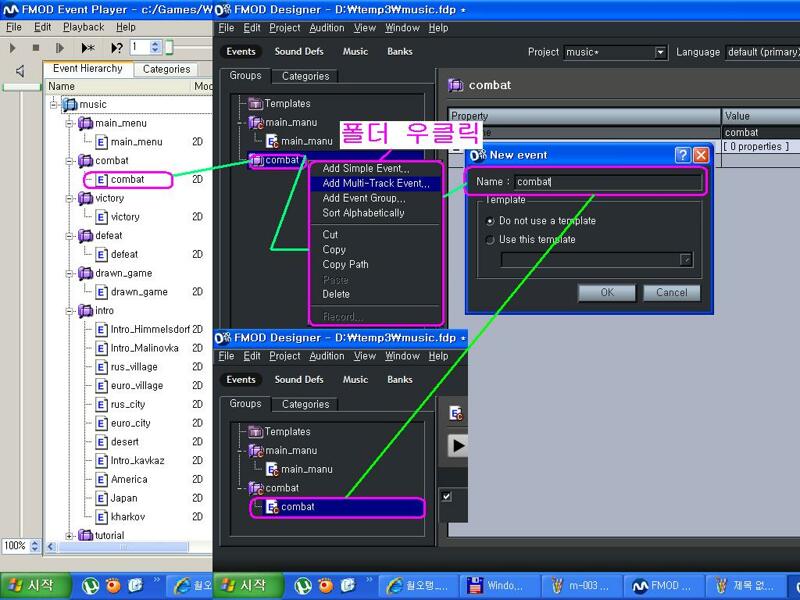
Task: Click the play-with-bar step icon in Event Player
Action: pos(60,48)
